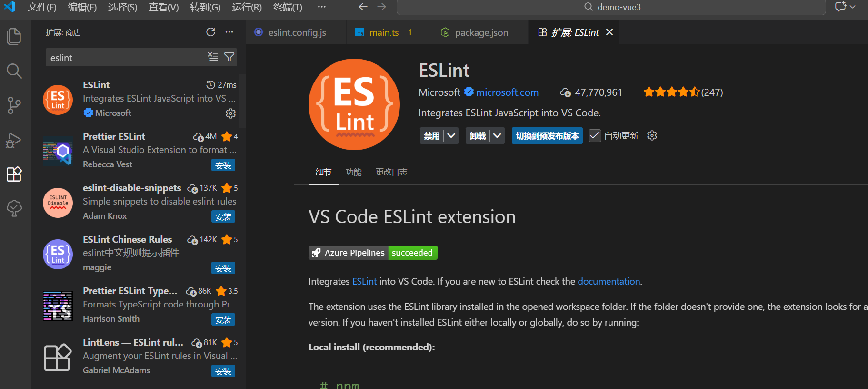Open the Extensions view icon
This screenshot has width=868, height=389.
(14, 174)
